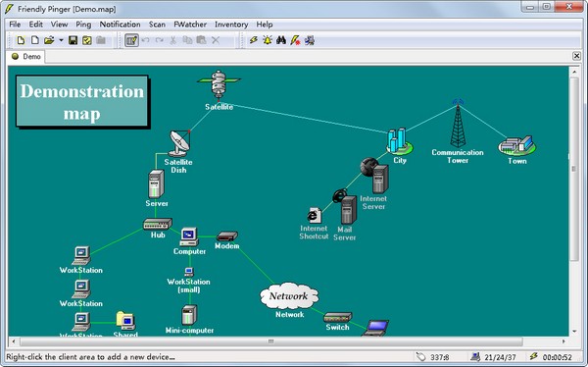The image size is (588, 367).
Task: Click the Modem device icon
Action: coord(227,236)
